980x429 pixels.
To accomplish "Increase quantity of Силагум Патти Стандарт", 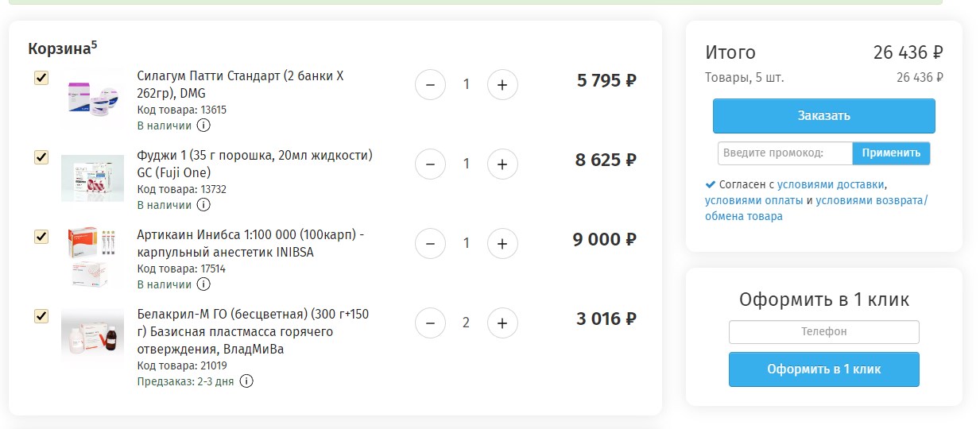I will coord(502,84).
